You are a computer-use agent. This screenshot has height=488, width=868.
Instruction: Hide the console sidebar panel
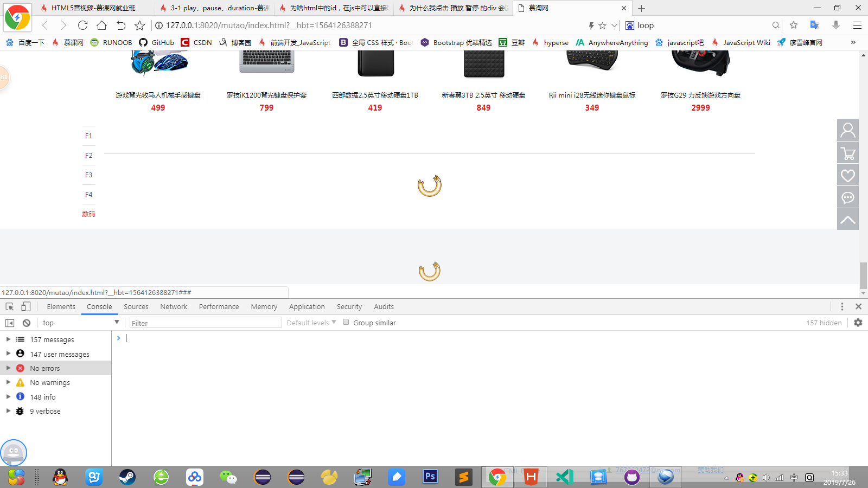(x=10, y=323)
